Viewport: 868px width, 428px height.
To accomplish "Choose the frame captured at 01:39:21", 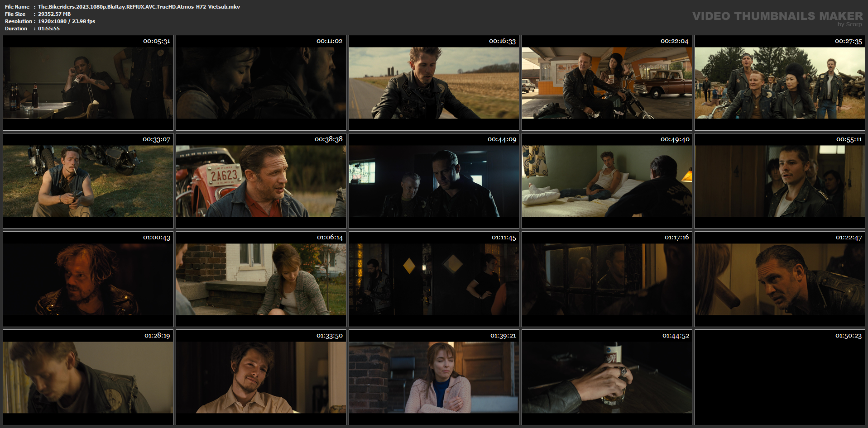I will 434,377.
